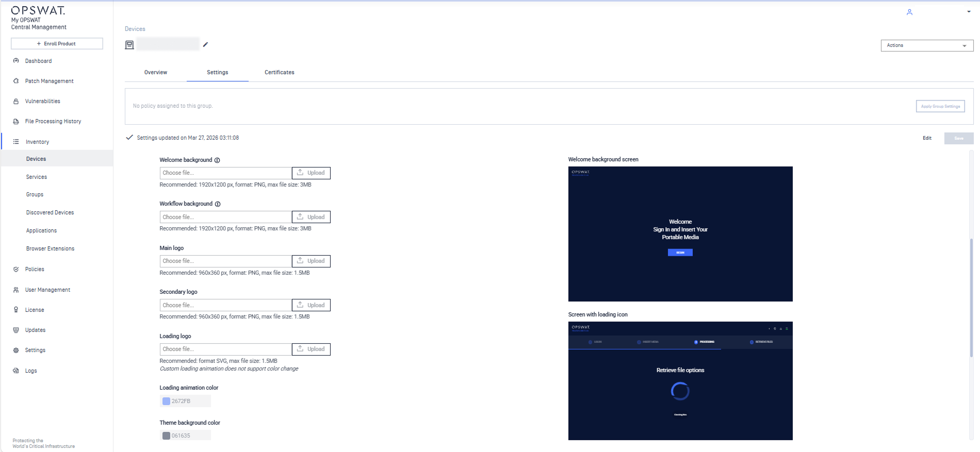Screen dimensions: 980x452
Task: Expand the account dropdown arrow at top right
Action: tap(969, 12)
